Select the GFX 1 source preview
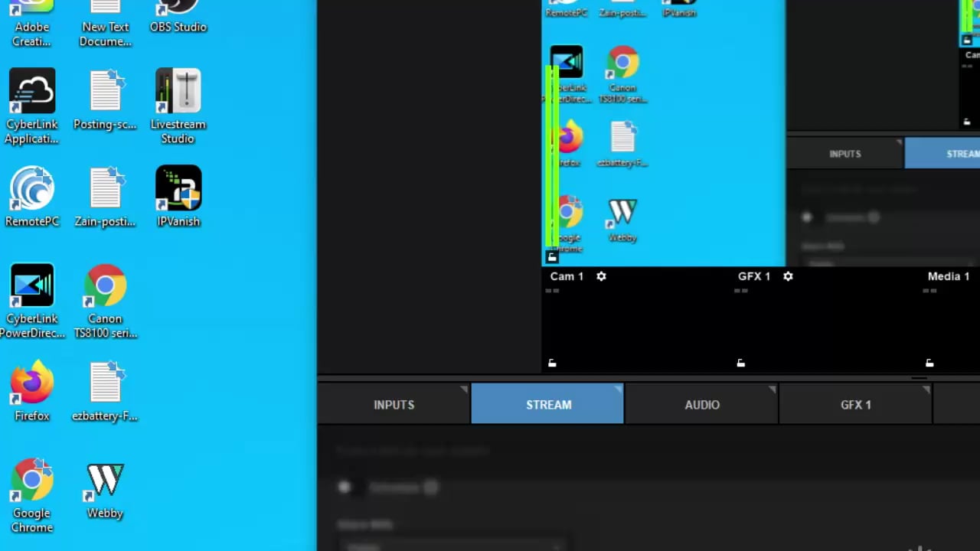This screenshot has height=551, width=980. 825,320
